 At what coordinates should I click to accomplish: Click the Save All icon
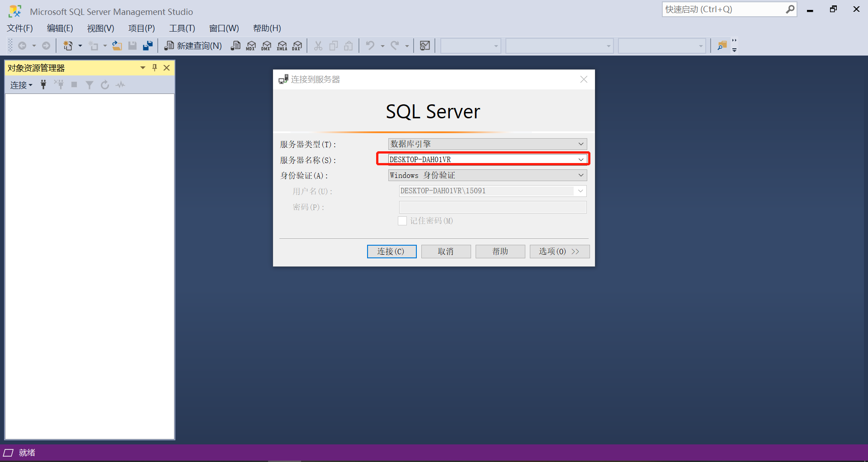(x=147, y=45)
